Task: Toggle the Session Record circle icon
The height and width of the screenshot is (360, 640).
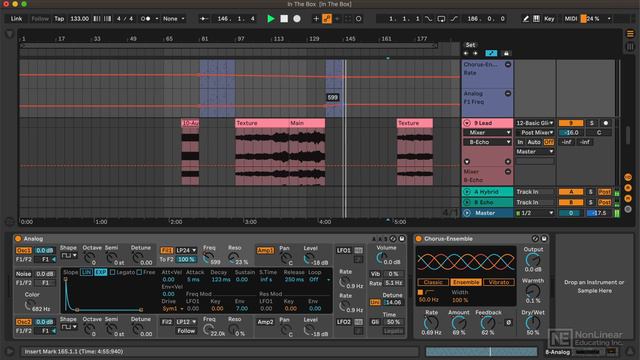Action: (358, 19)
